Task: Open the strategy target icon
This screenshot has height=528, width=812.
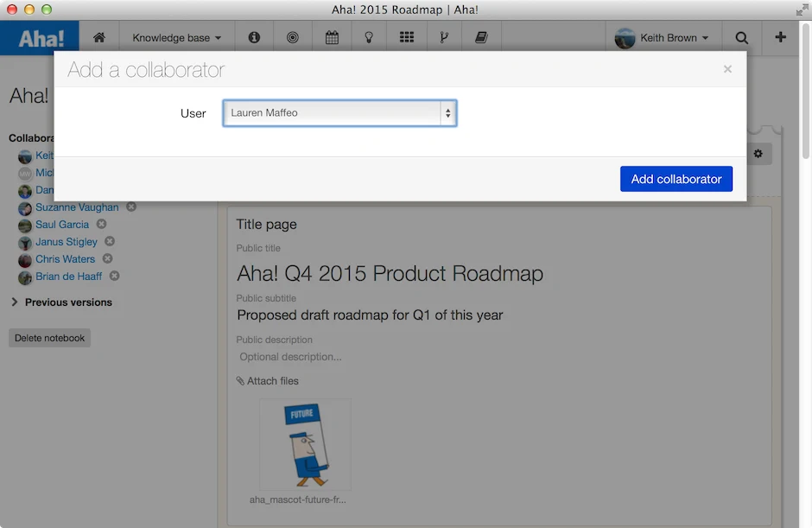Action: click(293, 37)
